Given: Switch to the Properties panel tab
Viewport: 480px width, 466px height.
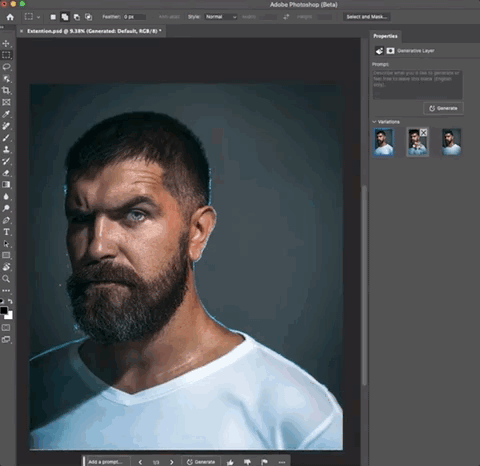Looking at the screenshot, I should (x=385, y=36).
